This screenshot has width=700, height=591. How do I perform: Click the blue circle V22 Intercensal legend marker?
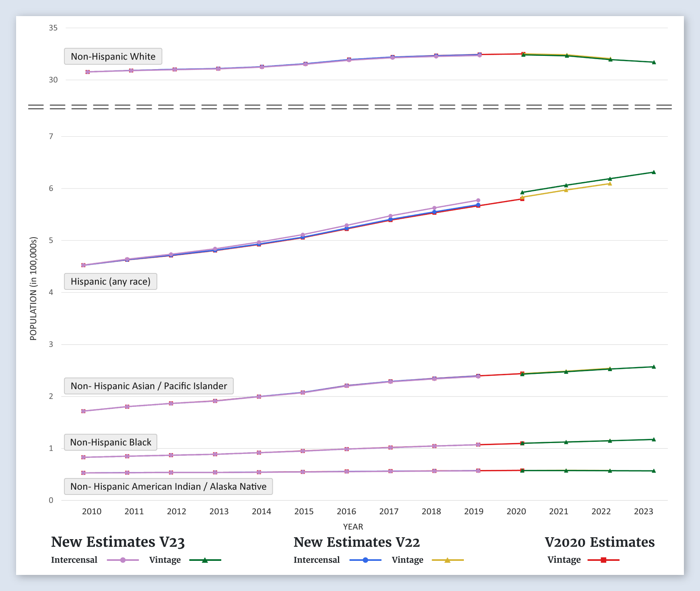click(365, 560)
